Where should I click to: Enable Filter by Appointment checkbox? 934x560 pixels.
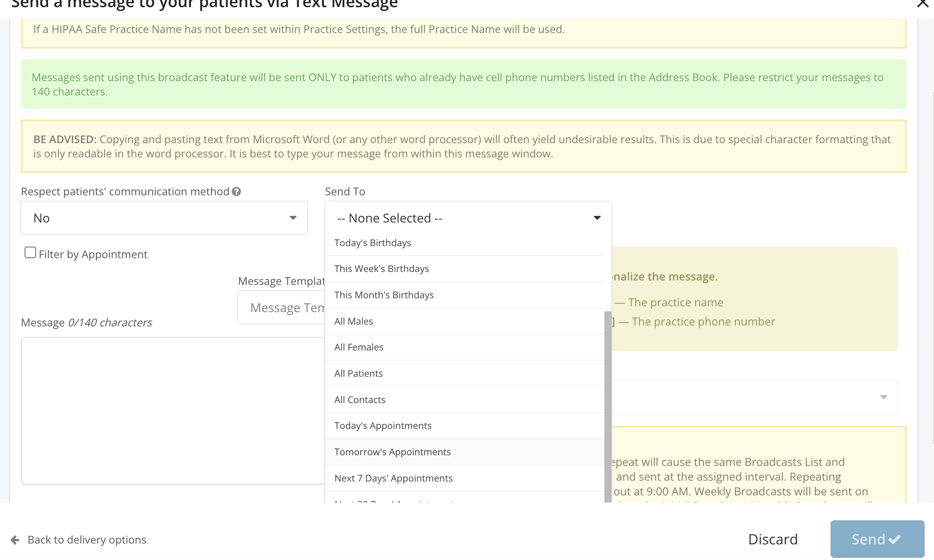tap(30, 253)
